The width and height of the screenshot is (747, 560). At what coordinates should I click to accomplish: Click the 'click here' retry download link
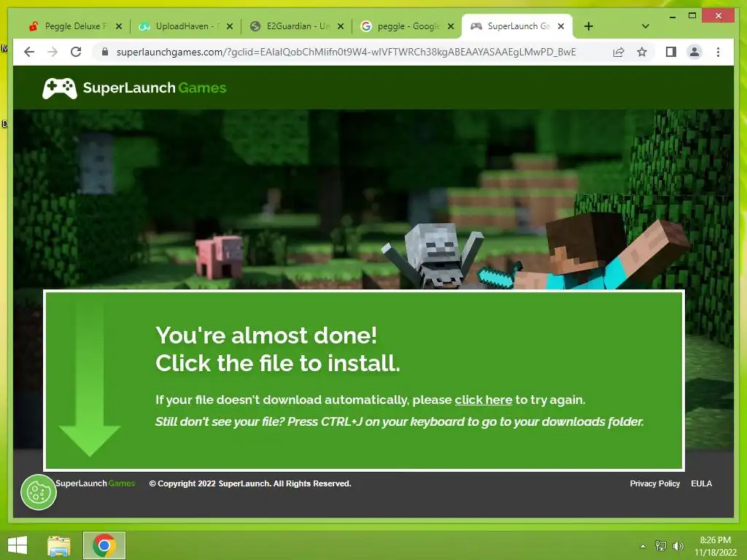point(483,400)
